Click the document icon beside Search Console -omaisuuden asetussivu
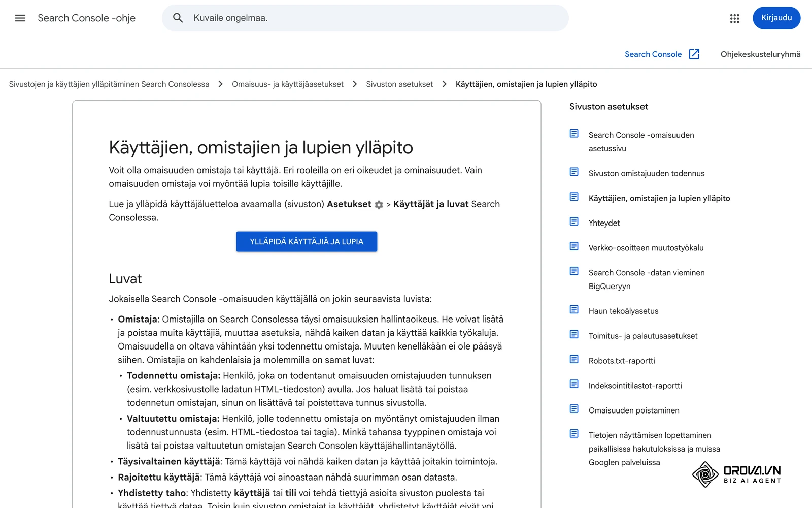 point(574,134)
